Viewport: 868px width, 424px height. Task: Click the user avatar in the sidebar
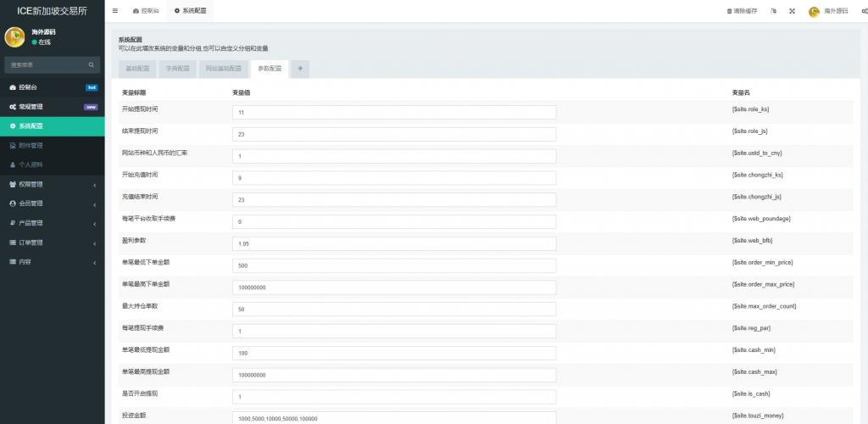(x=15, y=36)
